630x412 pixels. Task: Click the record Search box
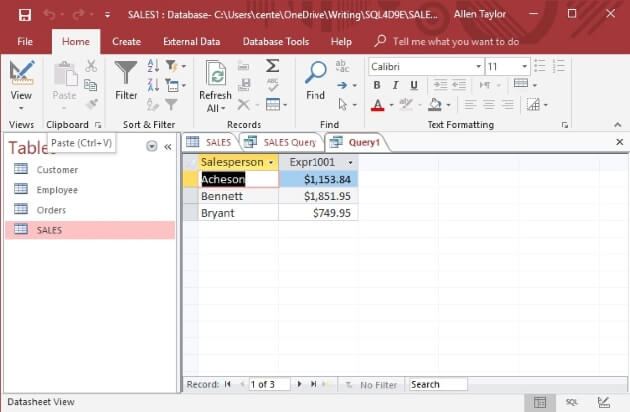437,384
